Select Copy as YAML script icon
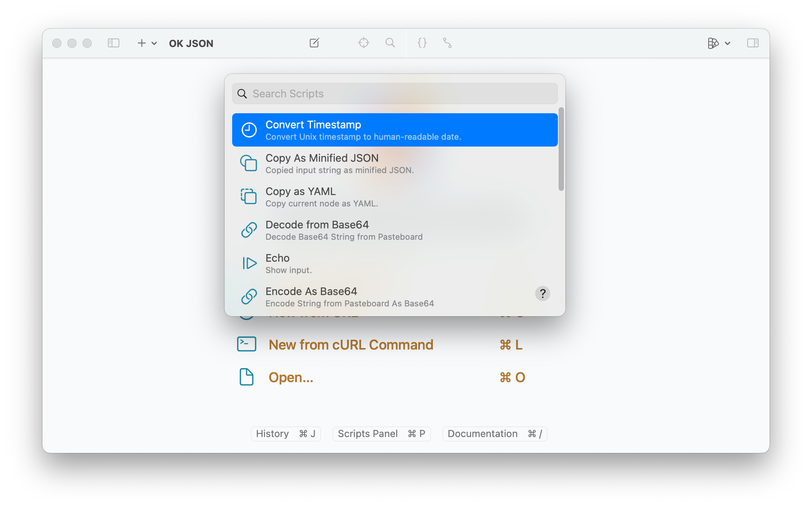Viewport: 812px width, 509px height. pyautogui.click(x=248, y=196)
